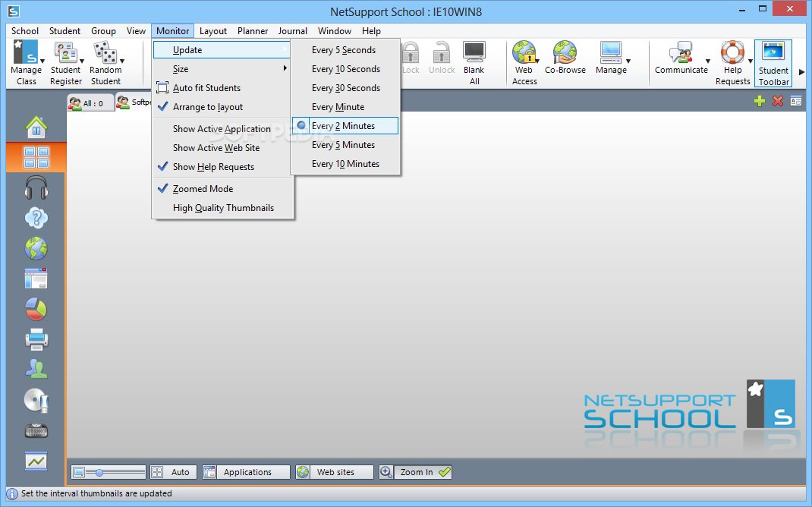Viewport: 812px width, 507px height.
Task: Open the School menu
Action: pos(25,31)
